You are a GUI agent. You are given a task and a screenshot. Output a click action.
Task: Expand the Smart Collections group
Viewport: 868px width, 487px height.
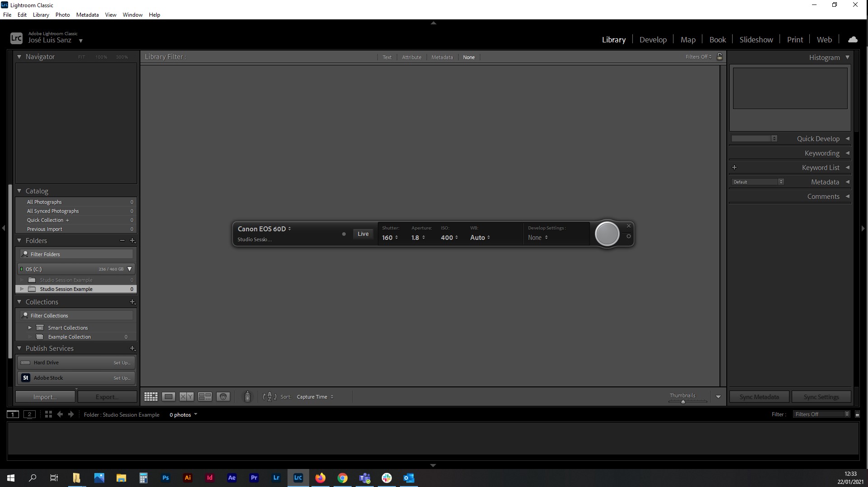(30, 327)
